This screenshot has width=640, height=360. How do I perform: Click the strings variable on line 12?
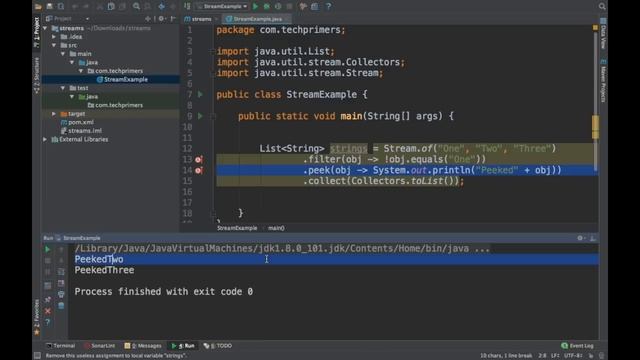pos(349,149)
